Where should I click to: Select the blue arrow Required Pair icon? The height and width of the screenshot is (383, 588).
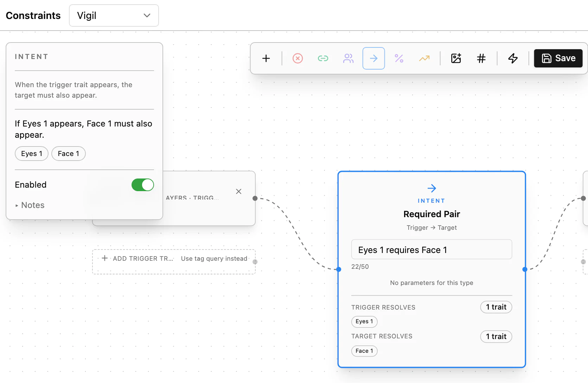coord(373,58)
